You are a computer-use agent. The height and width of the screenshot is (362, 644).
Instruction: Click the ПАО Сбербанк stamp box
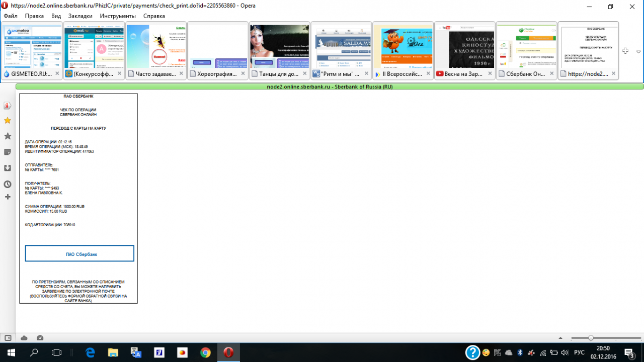coord(79,254)
